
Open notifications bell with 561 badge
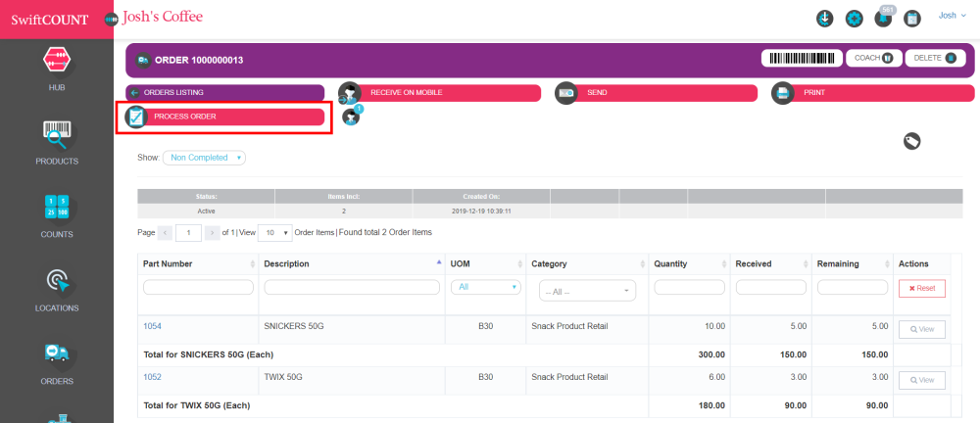click(x=884, y=19)
